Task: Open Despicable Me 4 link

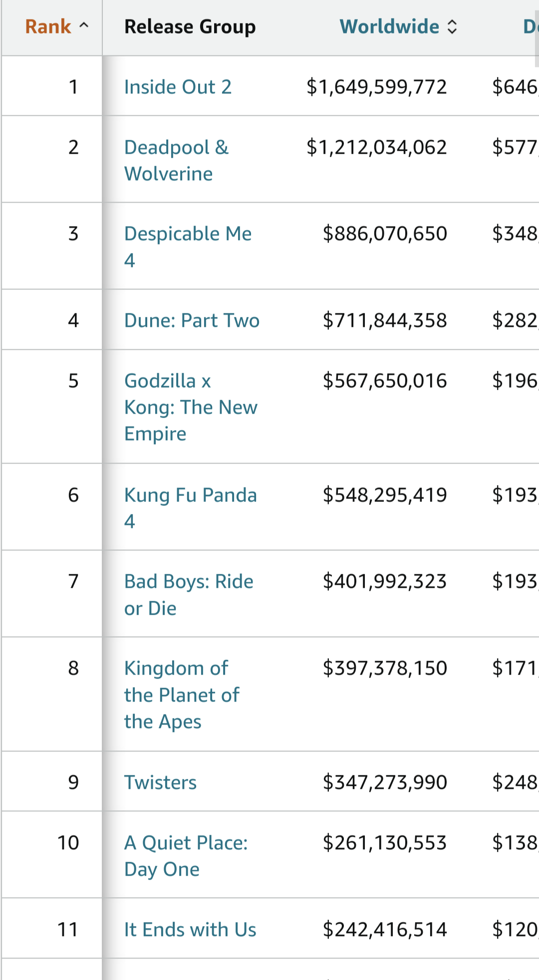Action: click(188, 246)
